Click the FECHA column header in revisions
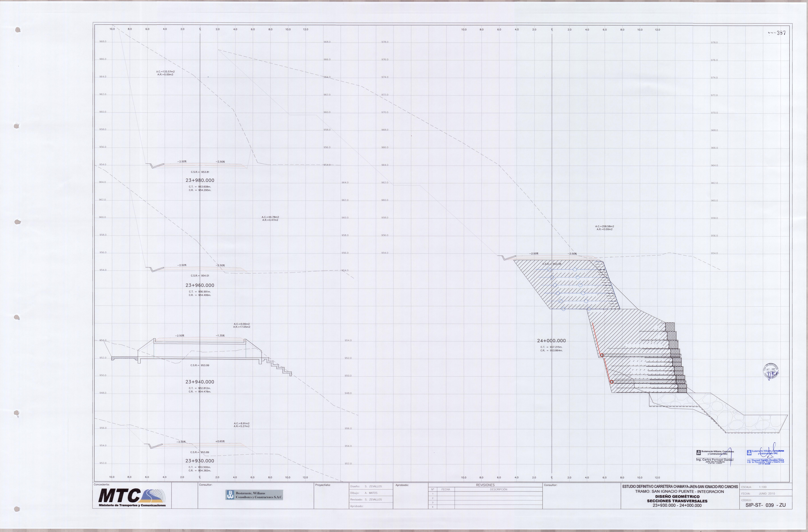This screenshot has height=532, width=808. tap(446, 490)
